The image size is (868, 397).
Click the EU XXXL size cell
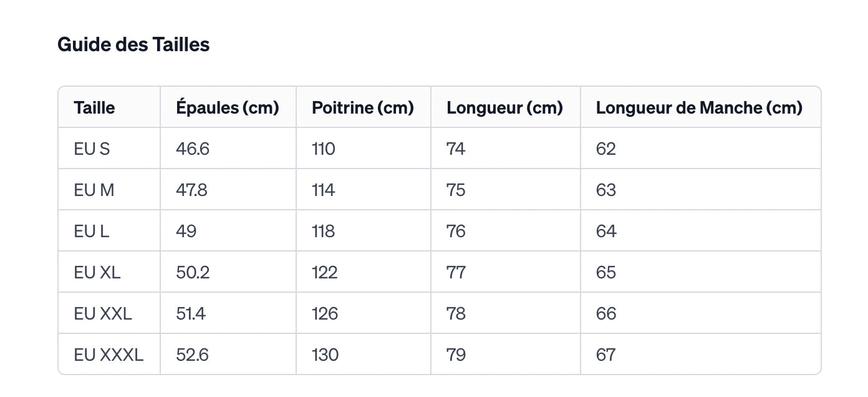(109, 355)
